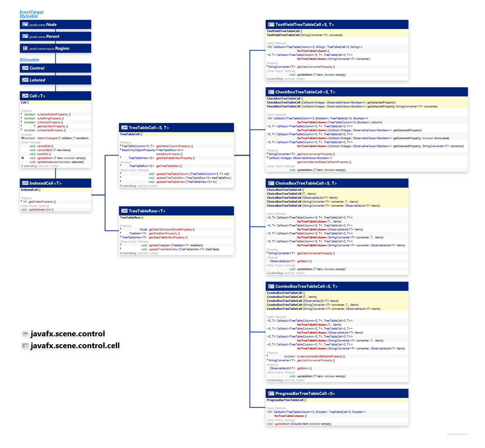Click the ProgressBarTreeTableCell header icon
485x448 pixels.
(271, 393)
